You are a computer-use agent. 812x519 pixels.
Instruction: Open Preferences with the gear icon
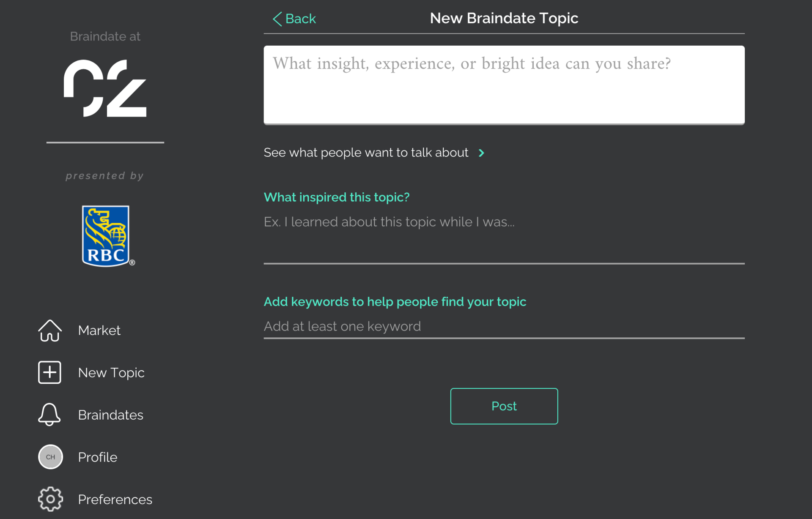pos(49,499)
